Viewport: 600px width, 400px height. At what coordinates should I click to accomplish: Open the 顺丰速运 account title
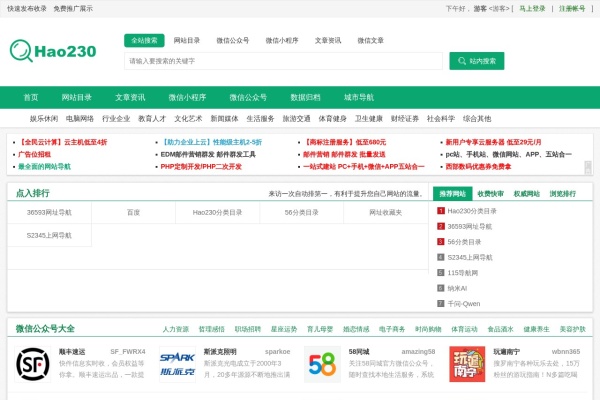pyautogui.click(x=72, y=351)
